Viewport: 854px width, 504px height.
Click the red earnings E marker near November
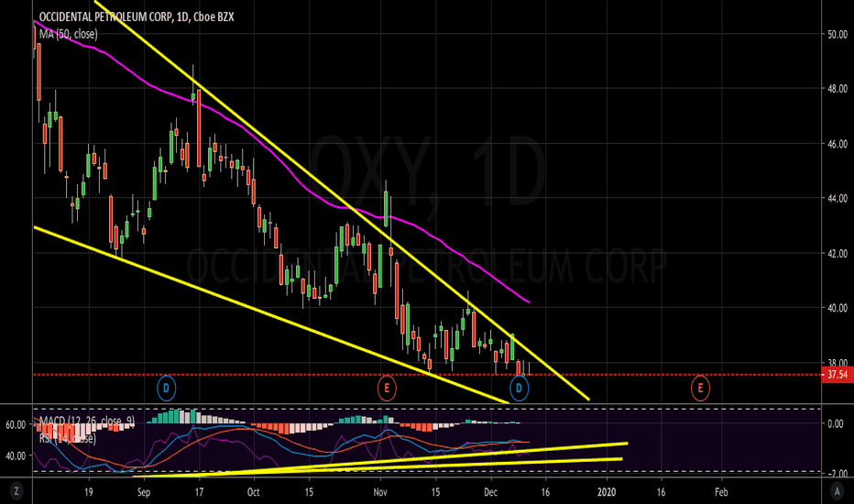pyautogui.click(x=387, y=388)
